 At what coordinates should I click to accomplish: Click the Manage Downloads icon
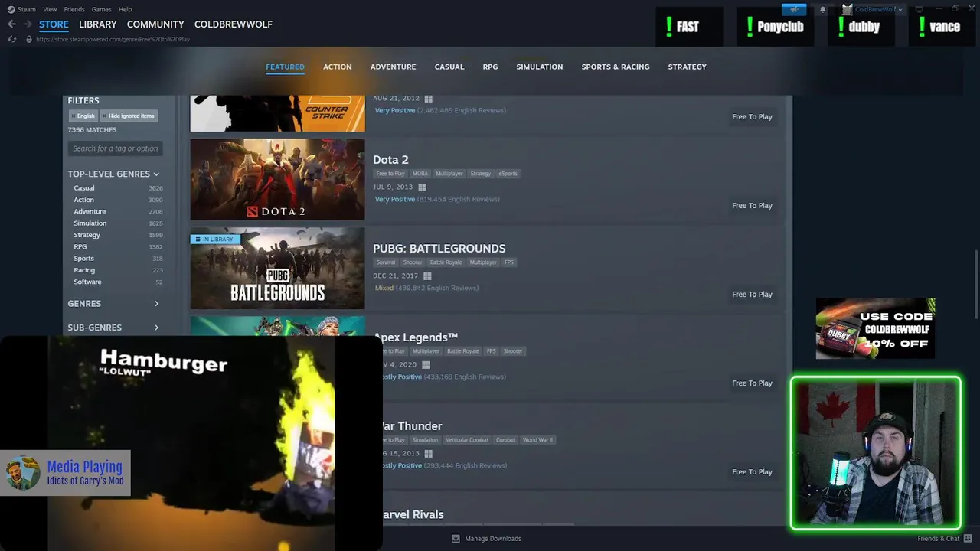(x=456, y=538)
